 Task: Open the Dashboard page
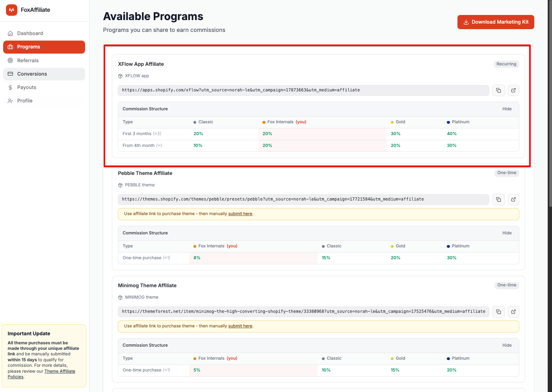[x=44, y=33]
